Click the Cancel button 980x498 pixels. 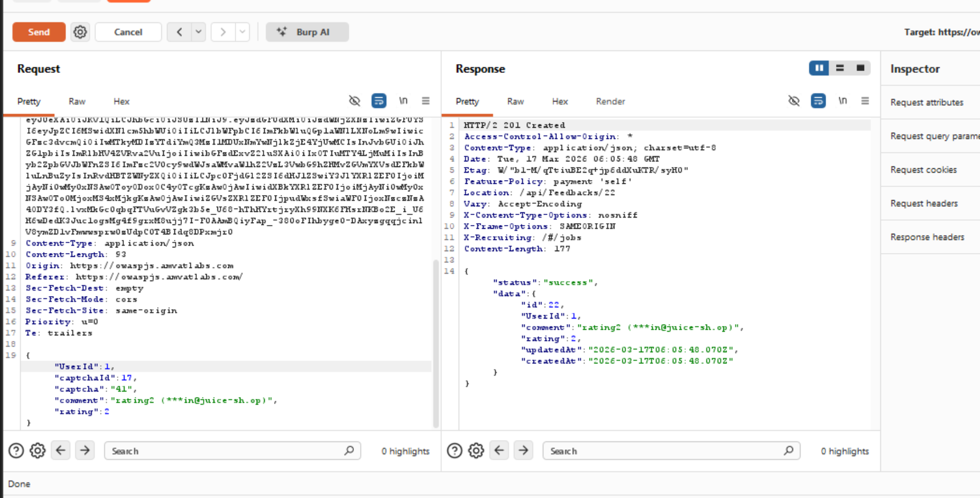coord(128,32)
